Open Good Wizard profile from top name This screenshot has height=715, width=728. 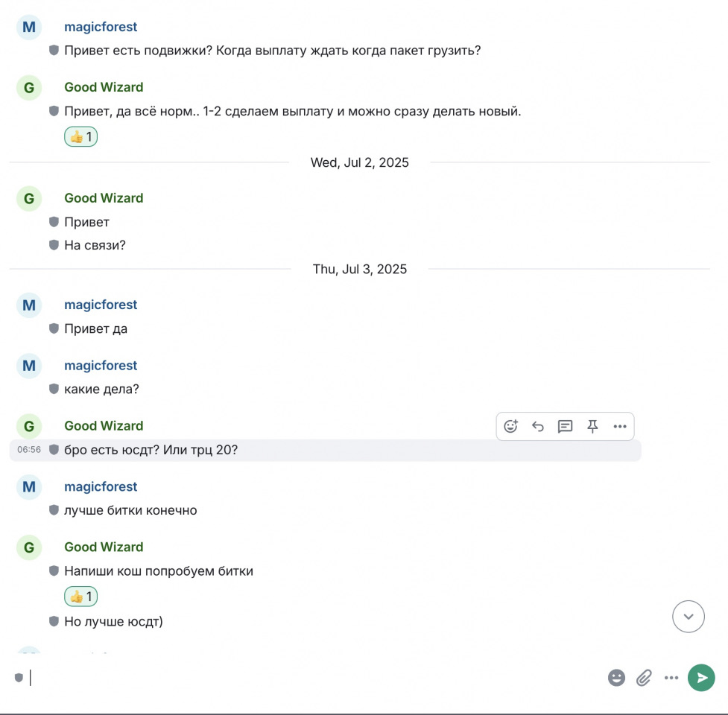coord(104,87)
